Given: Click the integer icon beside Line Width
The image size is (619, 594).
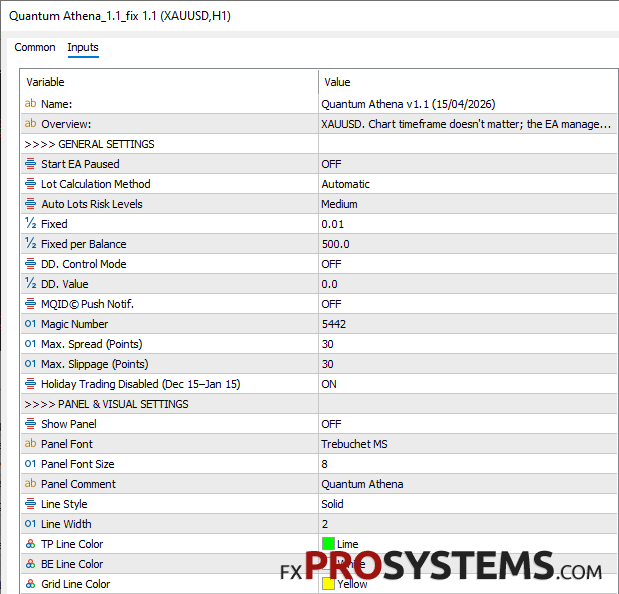Looking at the screenshot, I should click(x=30, y=524).
